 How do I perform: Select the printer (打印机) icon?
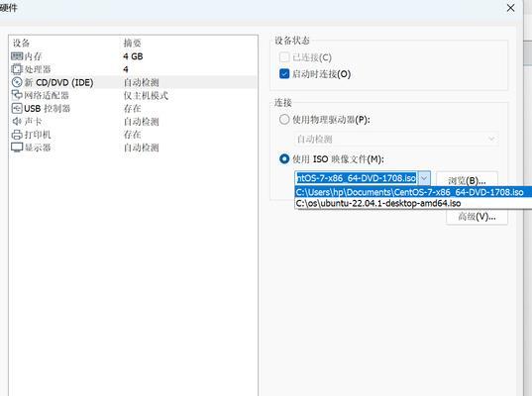point(17,135)
